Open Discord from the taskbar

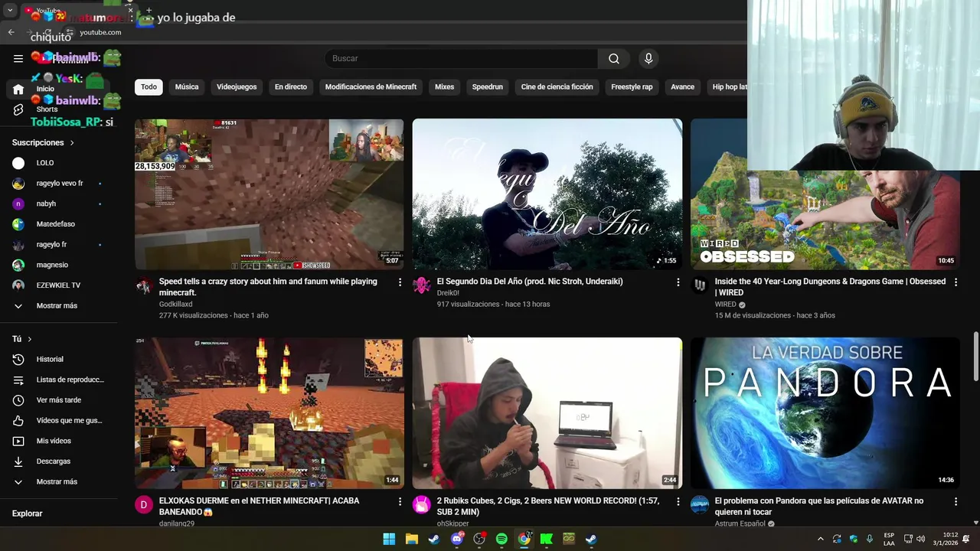(457, 539)
